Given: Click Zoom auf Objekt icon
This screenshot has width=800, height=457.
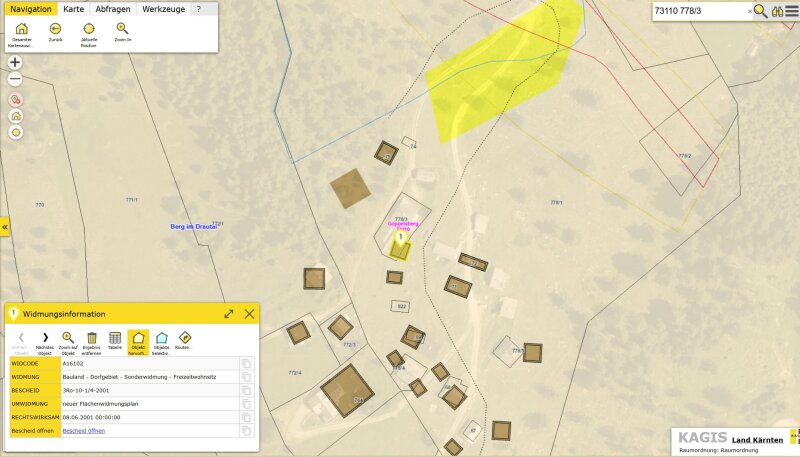Looking at the screenshot, I should 68,338.
